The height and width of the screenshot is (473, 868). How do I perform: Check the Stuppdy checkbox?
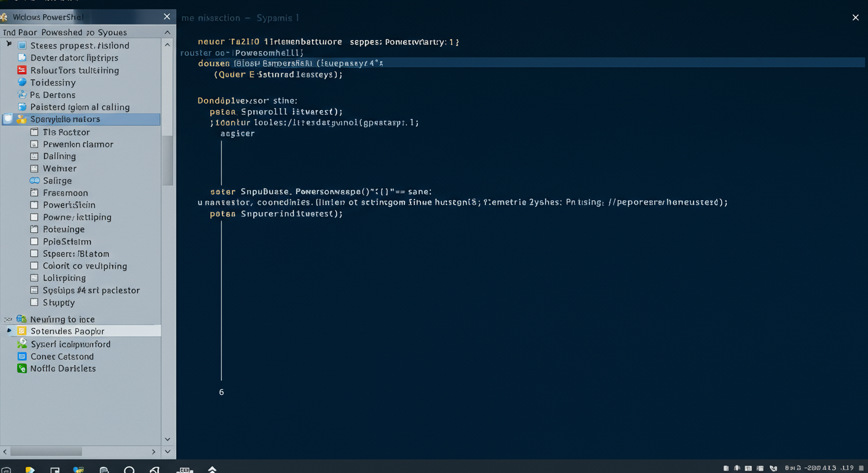[35, 302]
